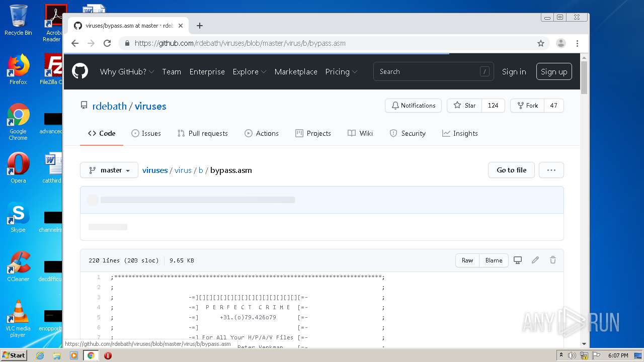Reload the page with refresh icon

(x=107, y=43)
